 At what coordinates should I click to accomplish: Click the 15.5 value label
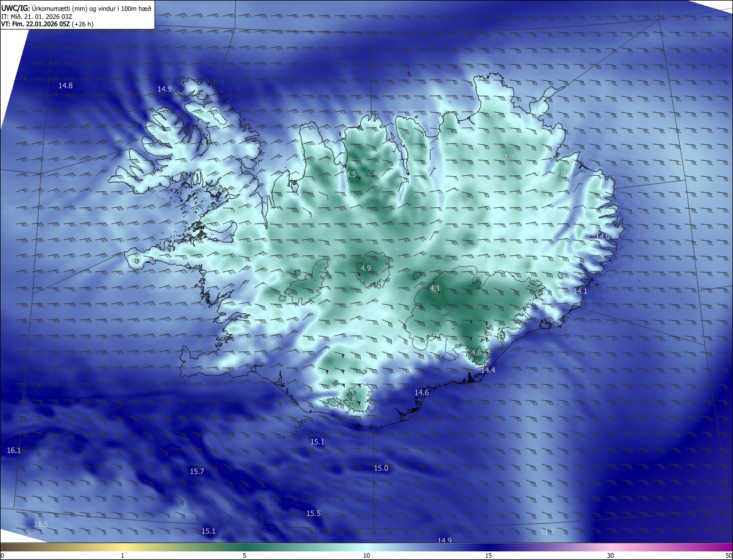point(313,514)
